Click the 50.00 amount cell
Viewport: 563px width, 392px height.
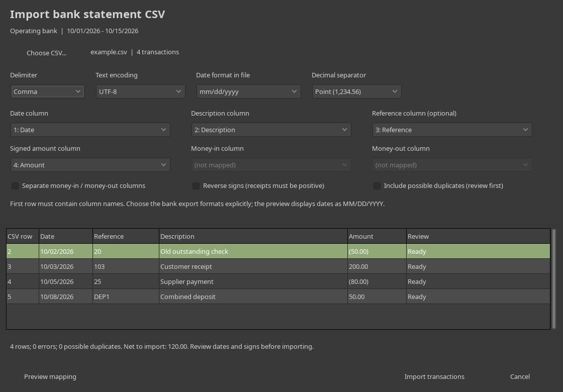[377, 297]
